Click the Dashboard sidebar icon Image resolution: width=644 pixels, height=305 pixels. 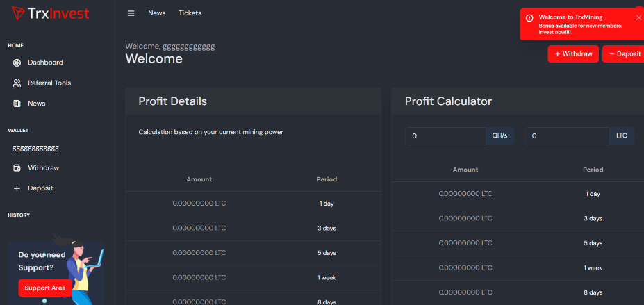17,63
